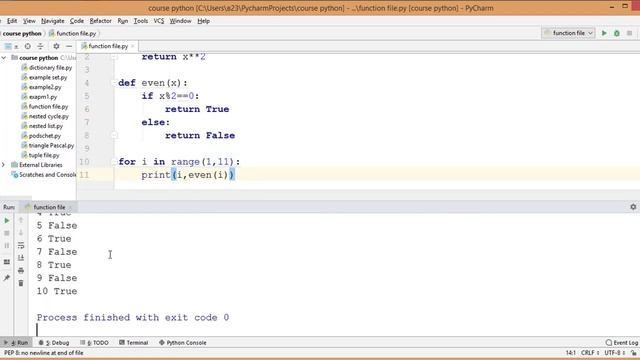Hide the Project tool window
640x360 pixels.
pos(69,46)
